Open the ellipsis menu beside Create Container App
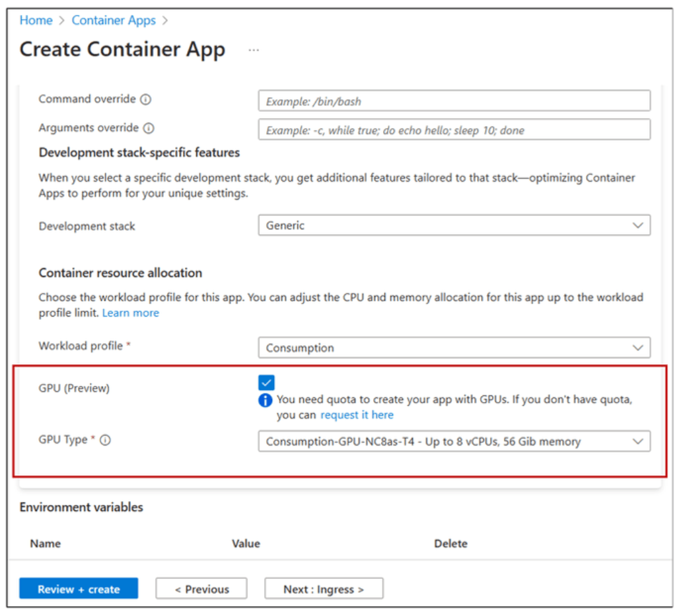The image size is (681, 616). (254, 50)
